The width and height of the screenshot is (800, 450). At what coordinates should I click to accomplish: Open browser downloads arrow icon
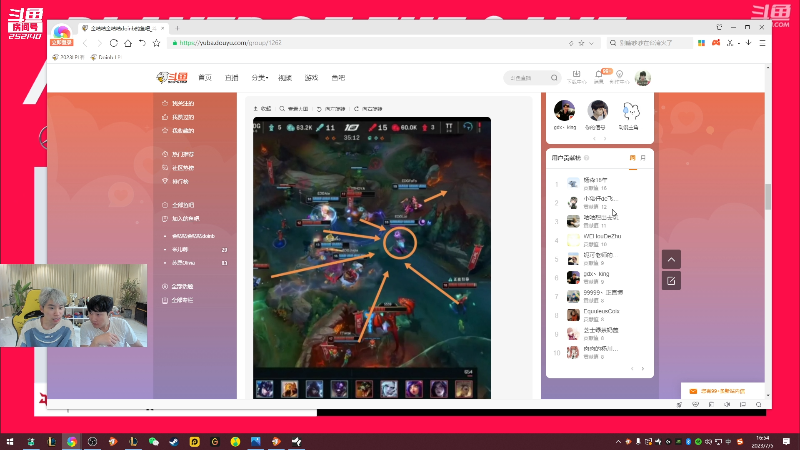pos(748,43)
